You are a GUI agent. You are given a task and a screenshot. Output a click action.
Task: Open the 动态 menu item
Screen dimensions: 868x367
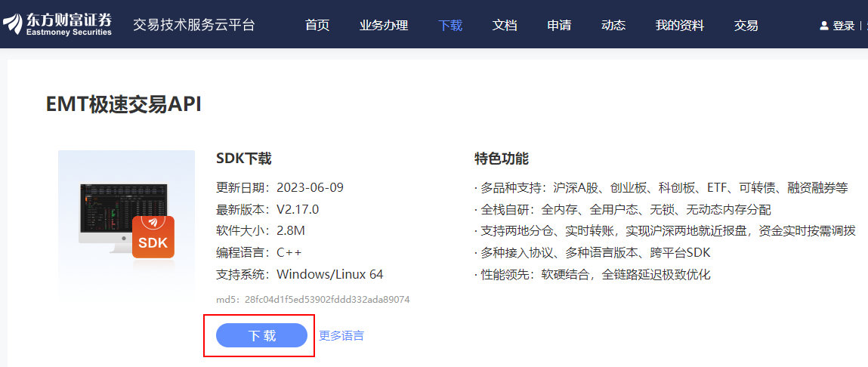tap(613, 25)
